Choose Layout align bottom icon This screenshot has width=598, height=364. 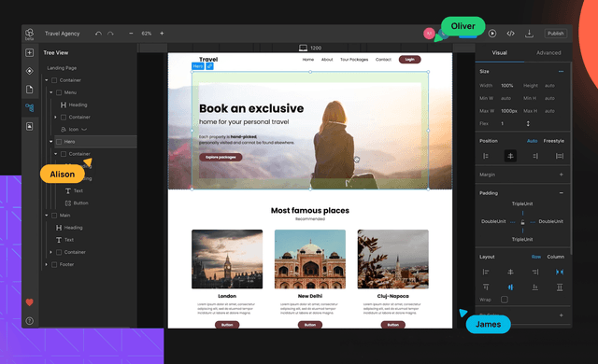pyautogui.click(x=535, y=287)
